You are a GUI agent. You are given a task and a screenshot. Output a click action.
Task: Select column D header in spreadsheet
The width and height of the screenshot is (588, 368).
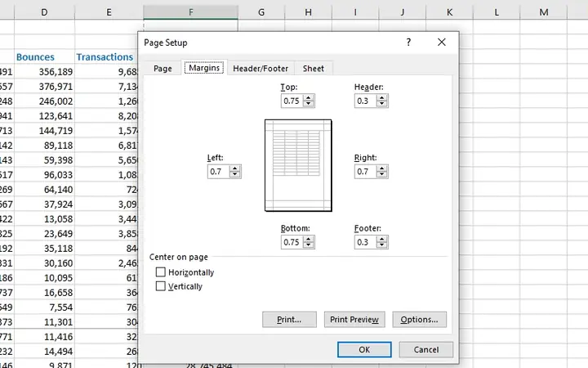pyautogui.click(x=44, y=12)
